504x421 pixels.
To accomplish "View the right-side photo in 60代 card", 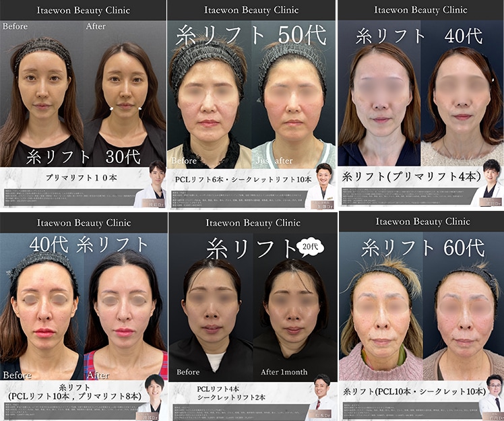I will (x=464, y=317).
